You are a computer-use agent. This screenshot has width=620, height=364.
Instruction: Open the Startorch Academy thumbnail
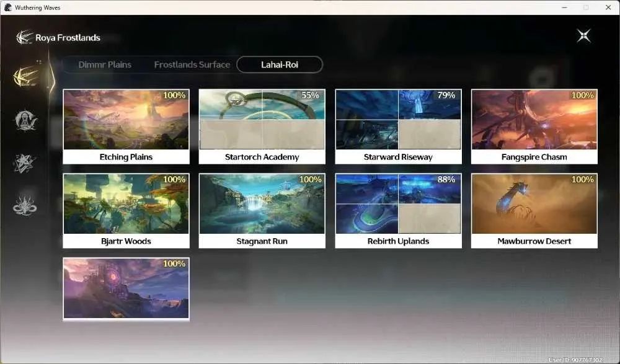pyautogui.click(x=262, y=120)
